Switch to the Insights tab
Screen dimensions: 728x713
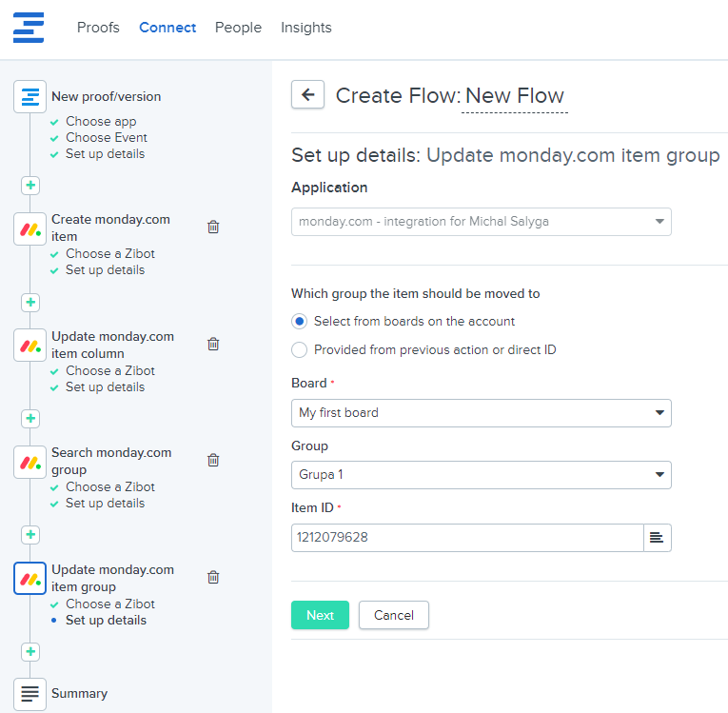[x=305, y=28]
